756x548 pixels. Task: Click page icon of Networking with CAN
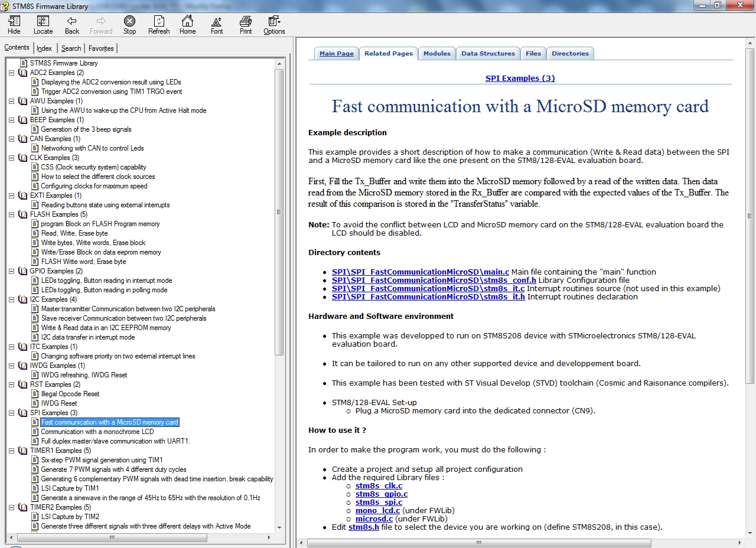point(35,148)
